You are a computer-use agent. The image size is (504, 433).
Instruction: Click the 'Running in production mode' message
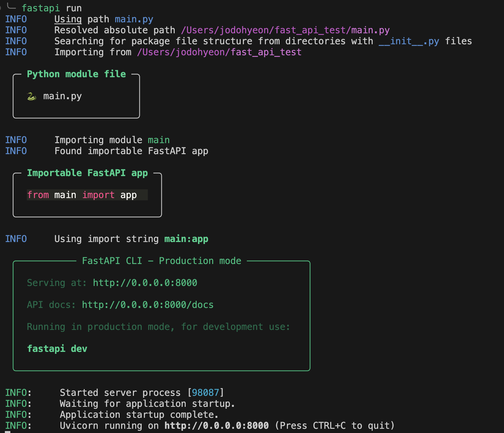pos(159,327)
